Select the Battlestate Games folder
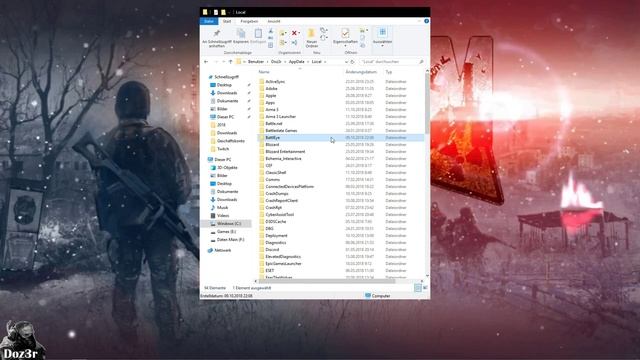The height and width of the screenshot is (360, 640). coord(281,131)
